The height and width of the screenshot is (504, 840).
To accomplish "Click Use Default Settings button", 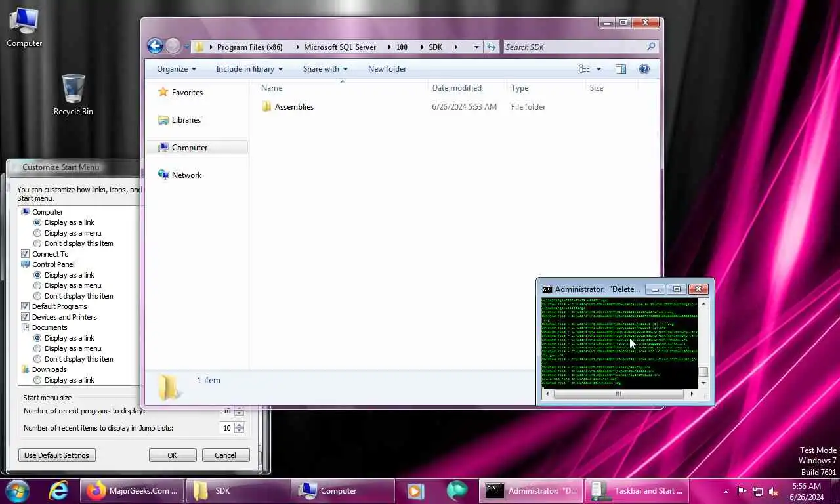I will coord(57,455).
